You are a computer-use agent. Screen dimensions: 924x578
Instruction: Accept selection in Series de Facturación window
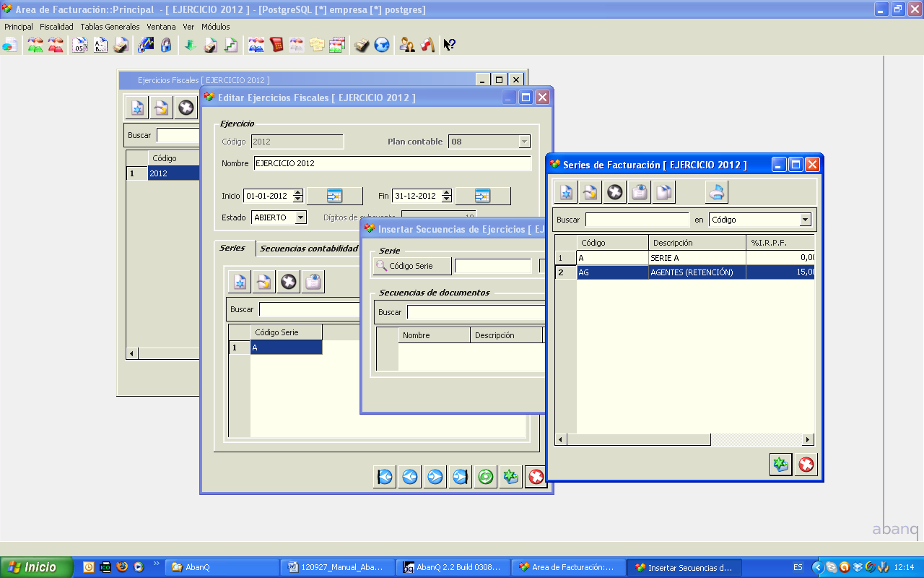(x=781, y=465)
